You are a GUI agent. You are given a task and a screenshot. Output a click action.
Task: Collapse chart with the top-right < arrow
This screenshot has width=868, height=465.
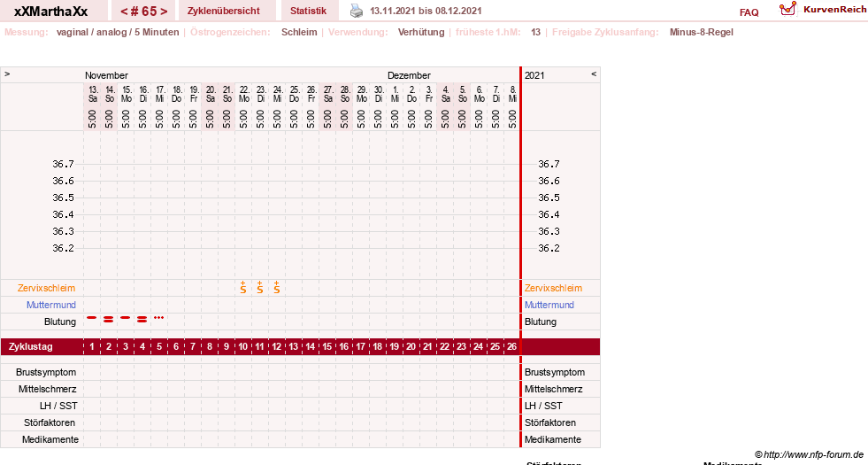(x=594, y=74)
